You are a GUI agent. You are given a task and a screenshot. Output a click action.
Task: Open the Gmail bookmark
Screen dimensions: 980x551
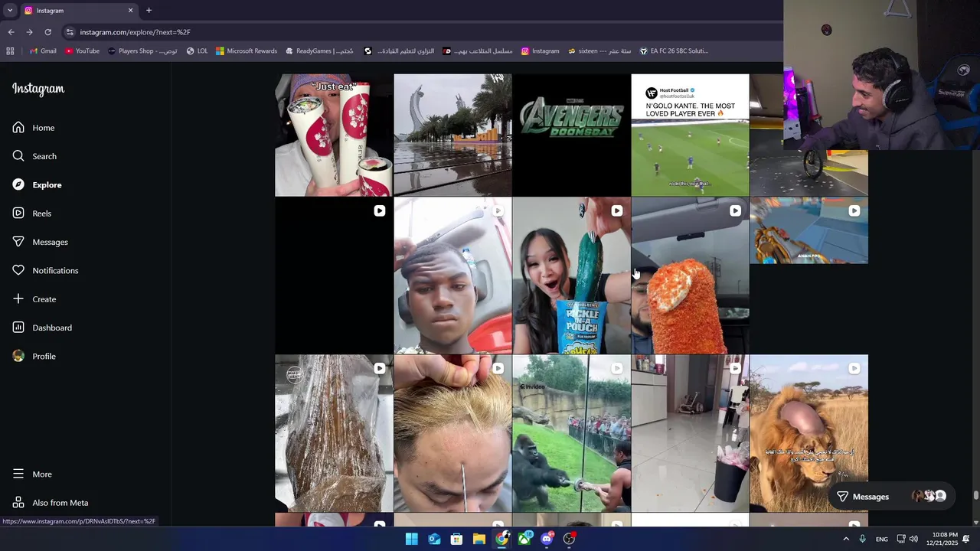coord(42,51)
